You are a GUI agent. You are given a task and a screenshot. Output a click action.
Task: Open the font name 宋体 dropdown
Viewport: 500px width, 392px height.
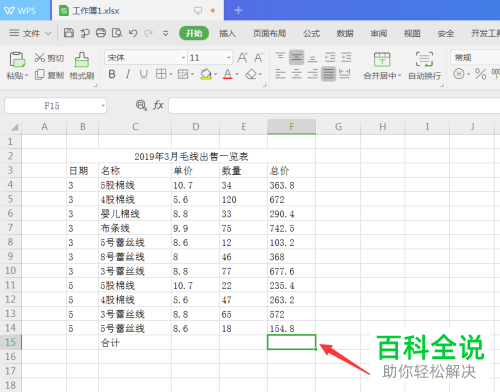(183, 58)
